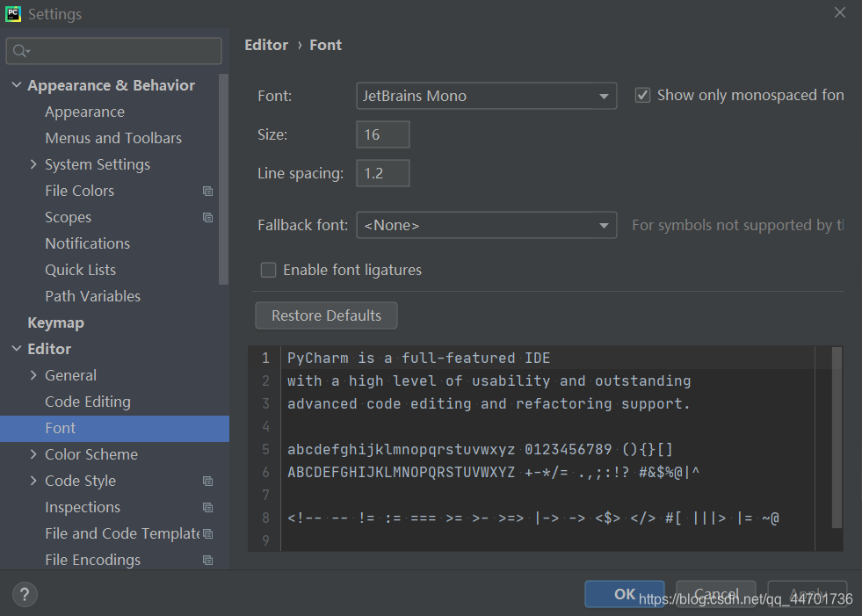This screenshot has height=616, width=862.
Task: Close the Settings dialog with the X
Action: (x=839, y=12)
